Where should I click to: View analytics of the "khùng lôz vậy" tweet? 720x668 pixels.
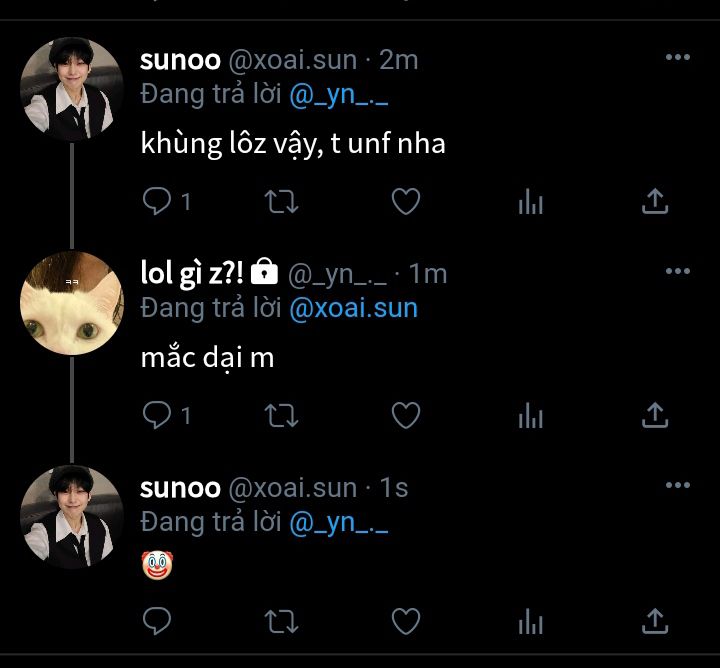click(530, 202)
